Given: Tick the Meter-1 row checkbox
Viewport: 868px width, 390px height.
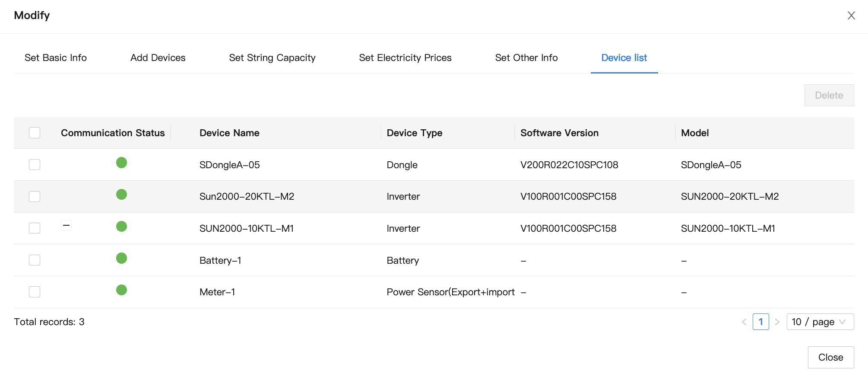Looking at the screenshot, I should 35,292.
